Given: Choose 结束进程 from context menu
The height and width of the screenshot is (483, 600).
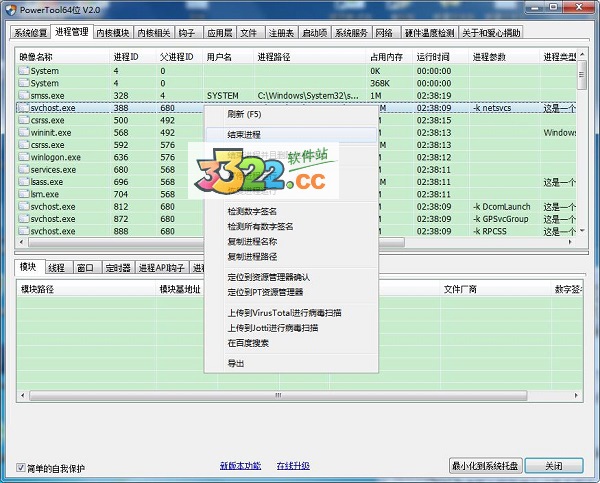Looking at the screenshot, I should pos(292,135).
